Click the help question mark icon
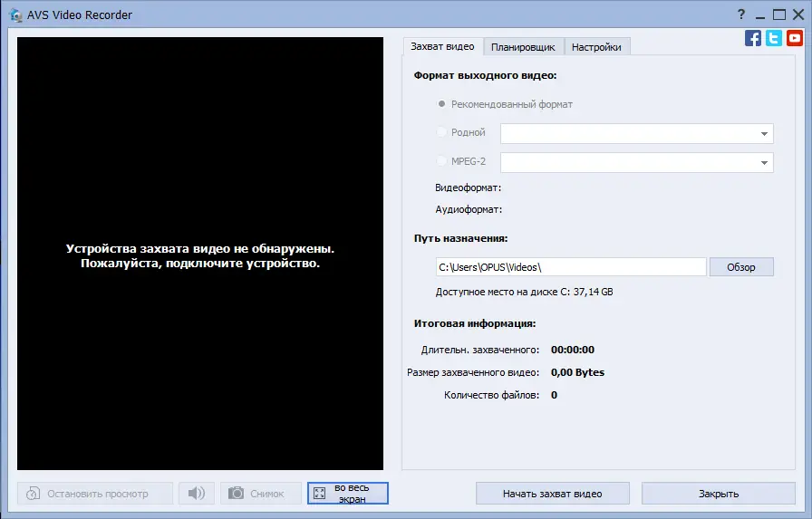 741,14
